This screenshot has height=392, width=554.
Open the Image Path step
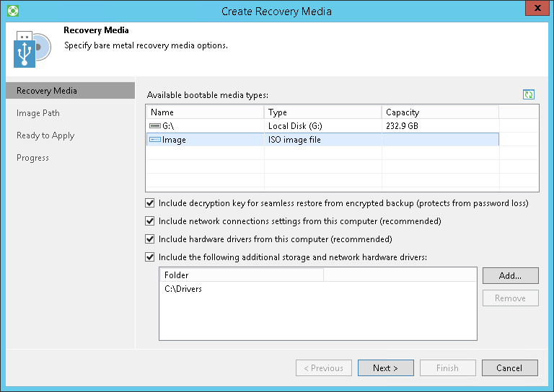coord(38,113)
